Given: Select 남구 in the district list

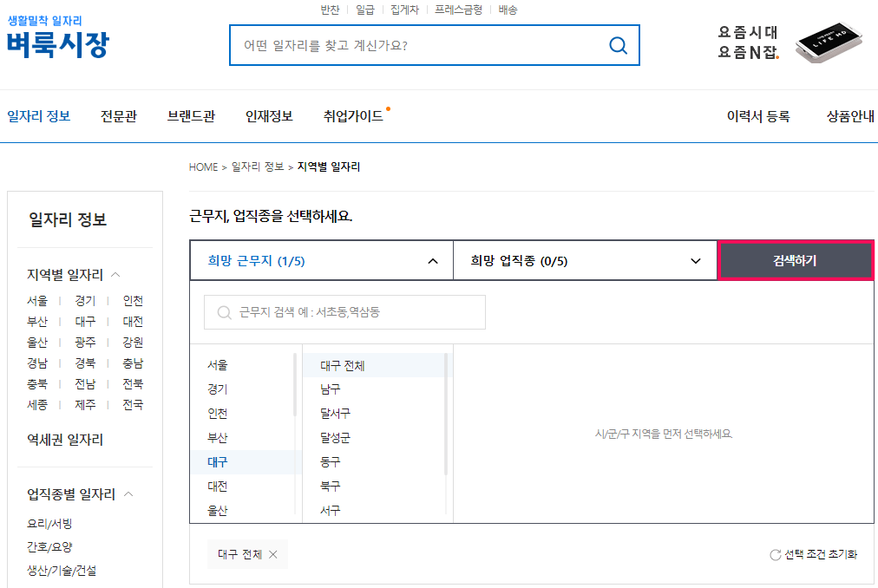Looking at the screenshot, I should click(x=331, y=389).
